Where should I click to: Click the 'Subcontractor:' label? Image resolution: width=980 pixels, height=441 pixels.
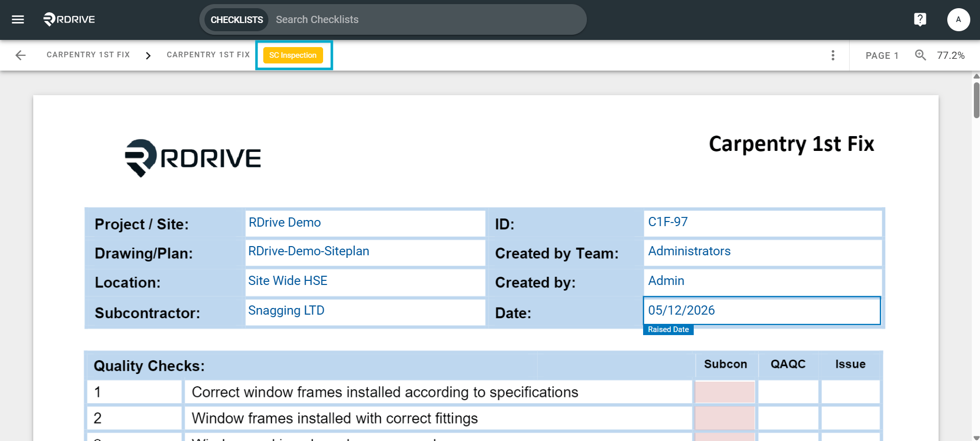(x=147, y=313)
